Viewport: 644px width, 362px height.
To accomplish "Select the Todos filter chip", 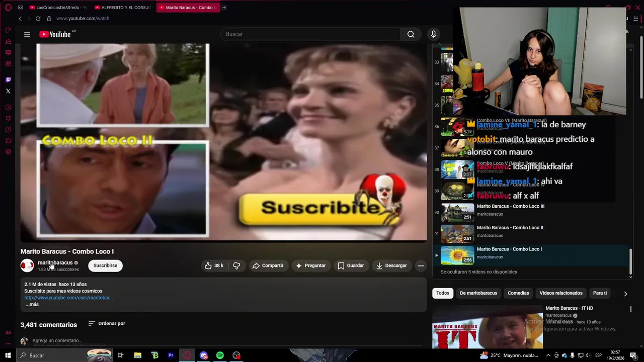I will click(x=443, y=293).
